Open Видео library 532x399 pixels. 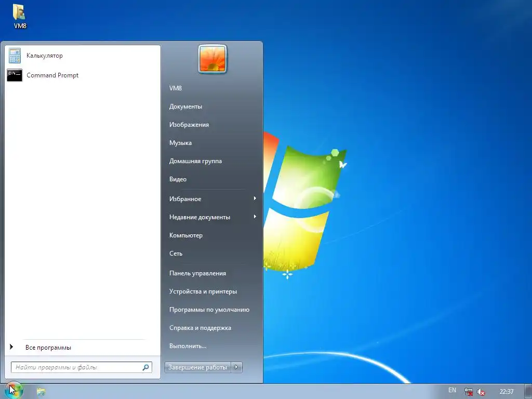coord(178,179)
